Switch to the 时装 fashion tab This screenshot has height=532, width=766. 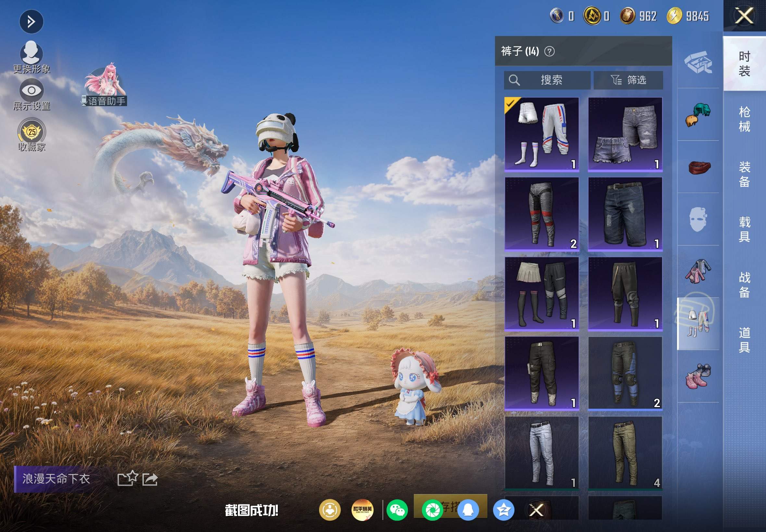click(745, 64)
